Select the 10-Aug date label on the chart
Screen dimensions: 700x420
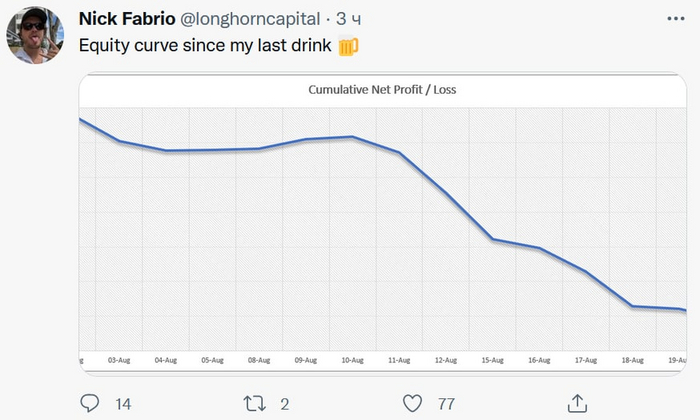click(x=352, y=358)
